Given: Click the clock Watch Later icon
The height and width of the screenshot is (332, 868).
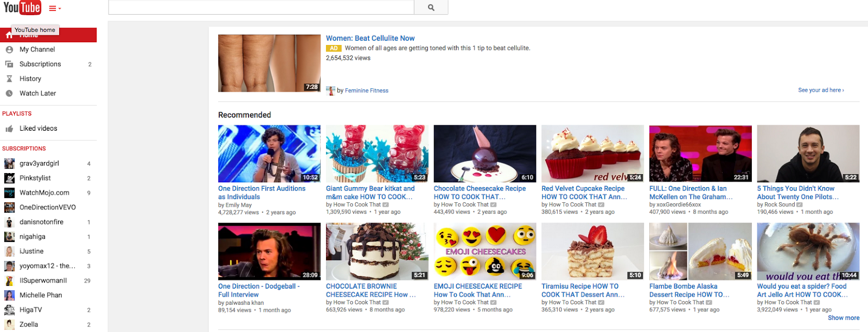Looking at the screenshot, I should point(9,93).
